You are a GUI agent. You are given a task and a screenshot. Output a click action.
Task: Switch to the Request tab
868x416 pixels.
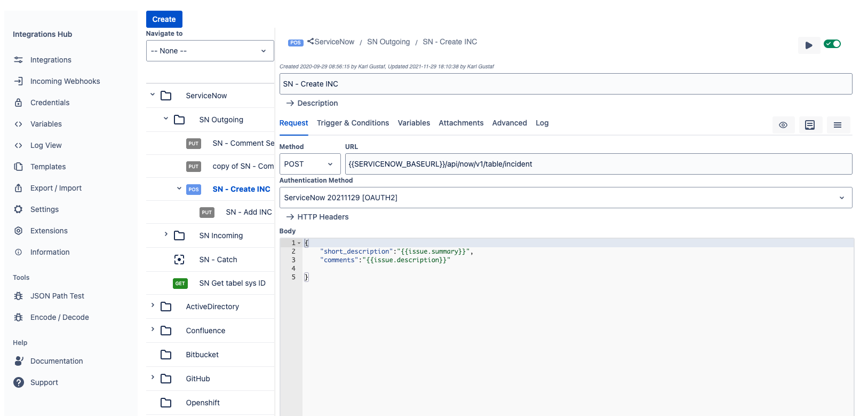[294, 123]
